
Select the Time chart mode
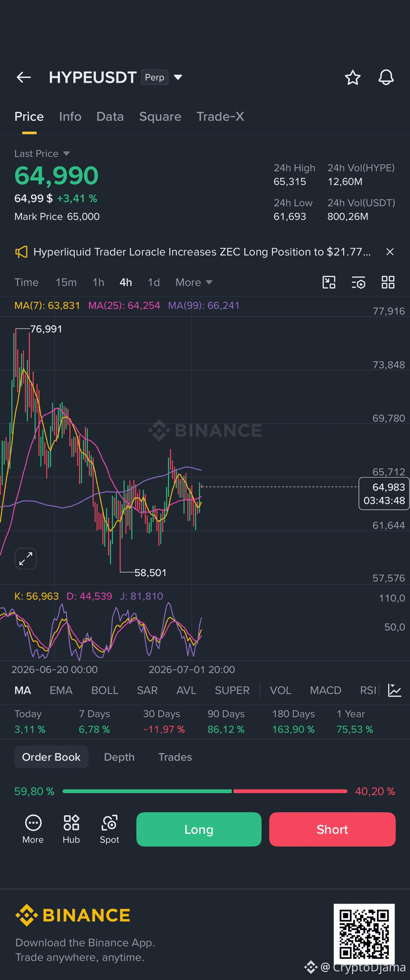pos(26,282)
